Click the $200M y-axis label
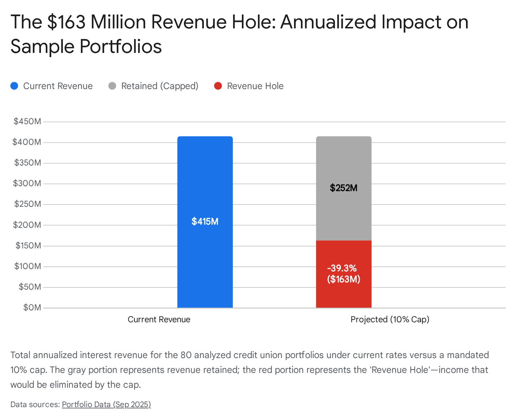 27,225
